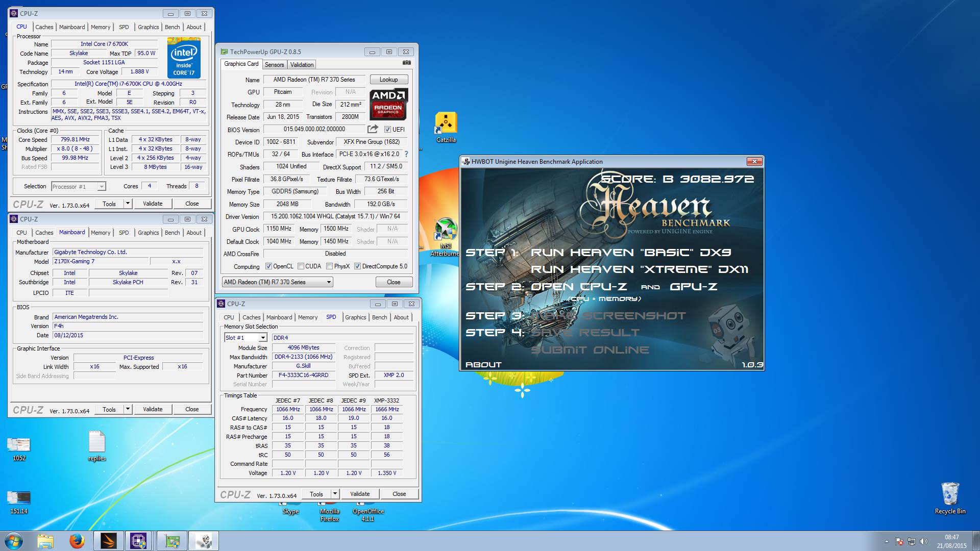
Task: Select the '1052' desktop file
Action: click(x=19, y=449)
